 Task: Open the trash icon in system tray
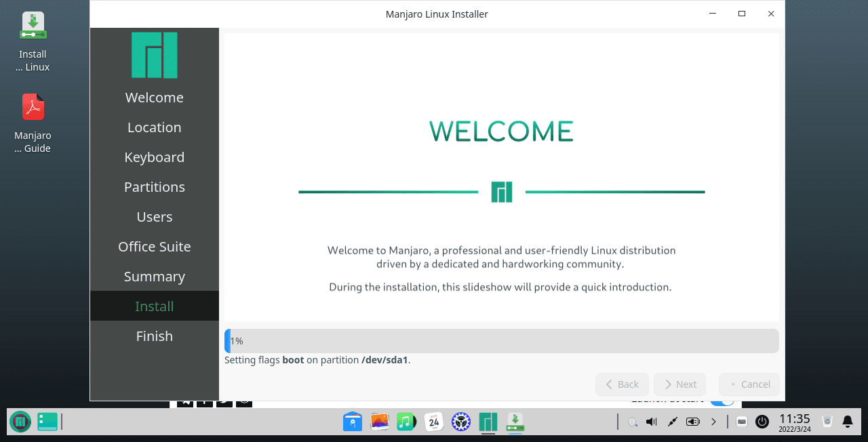point(826,422)
